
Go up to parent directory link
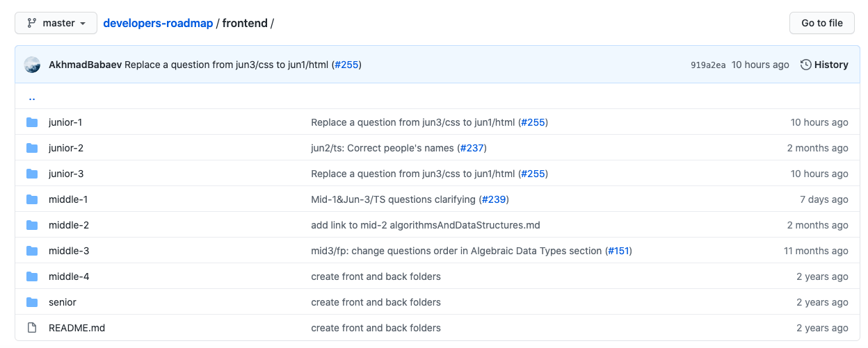[x=32, y=97]
